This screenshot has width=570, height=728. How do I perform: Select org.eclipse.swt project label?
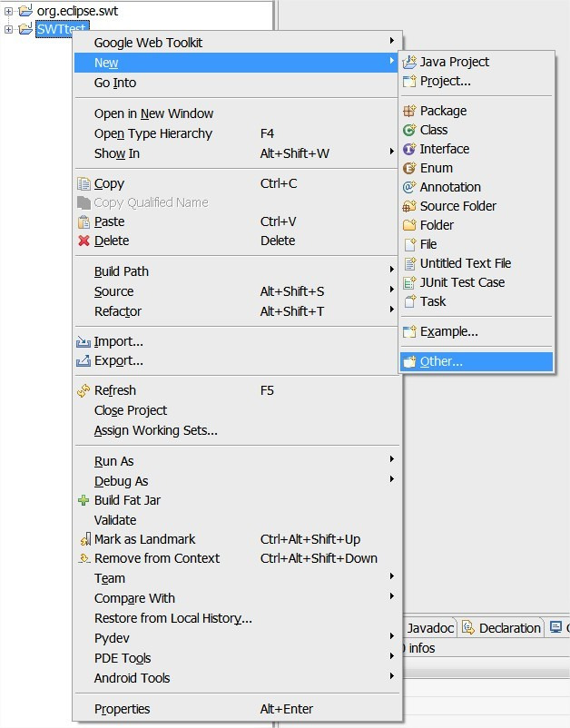coord(77,11)
